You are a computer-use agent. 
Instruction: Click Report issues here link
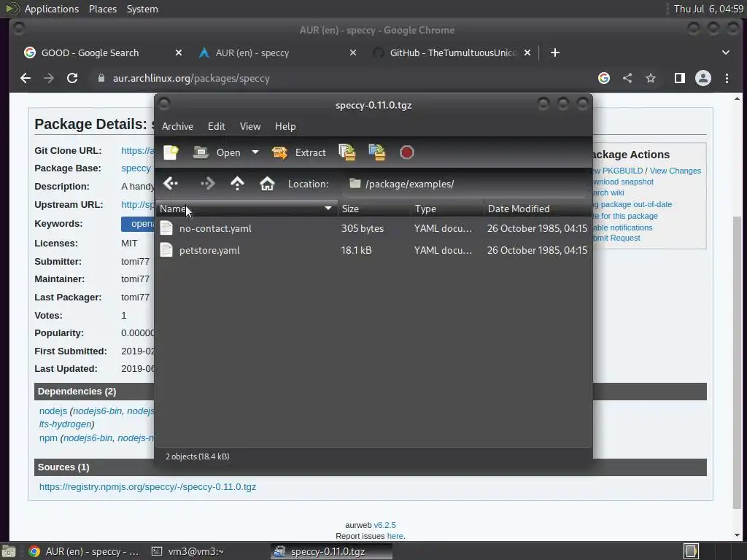tap(395, 536)
